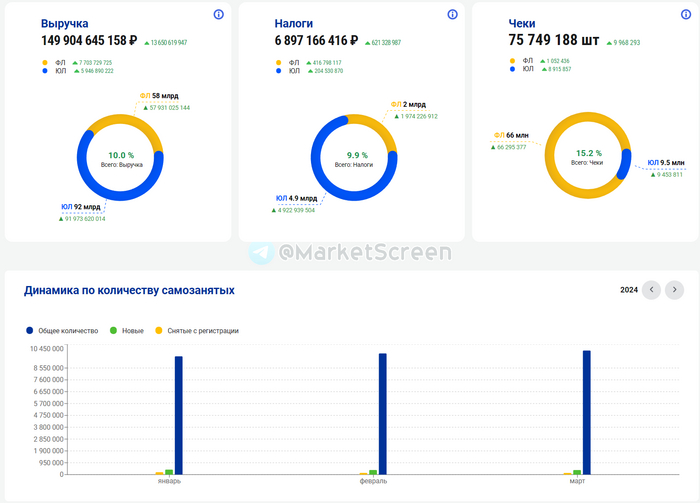700x503 pixels.
Task: Select the ФЛ legend dot in Выручка
Action: pos(45,62)
